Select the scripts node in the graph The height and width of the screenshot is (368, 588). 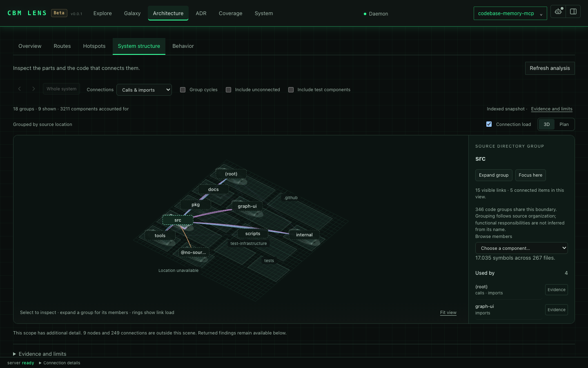pyautogui.click(x=253, y=233)
